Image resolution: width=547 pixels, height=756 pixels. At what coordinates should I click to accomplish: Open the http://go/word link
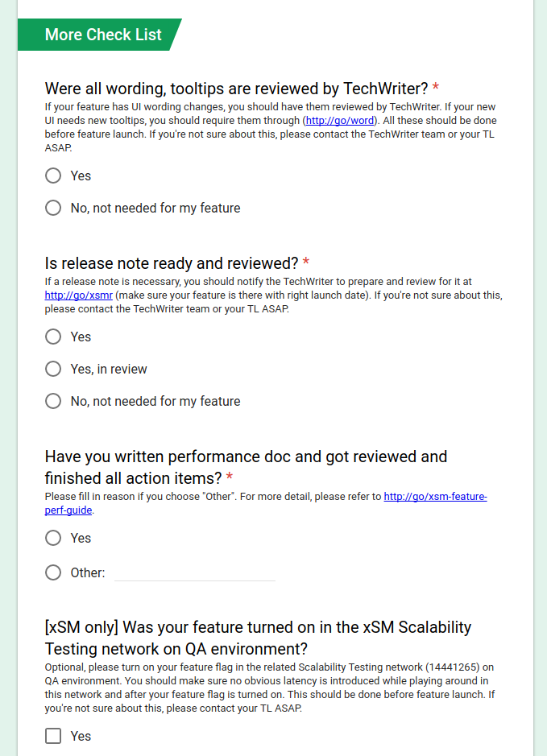click(x=340, y=121)
